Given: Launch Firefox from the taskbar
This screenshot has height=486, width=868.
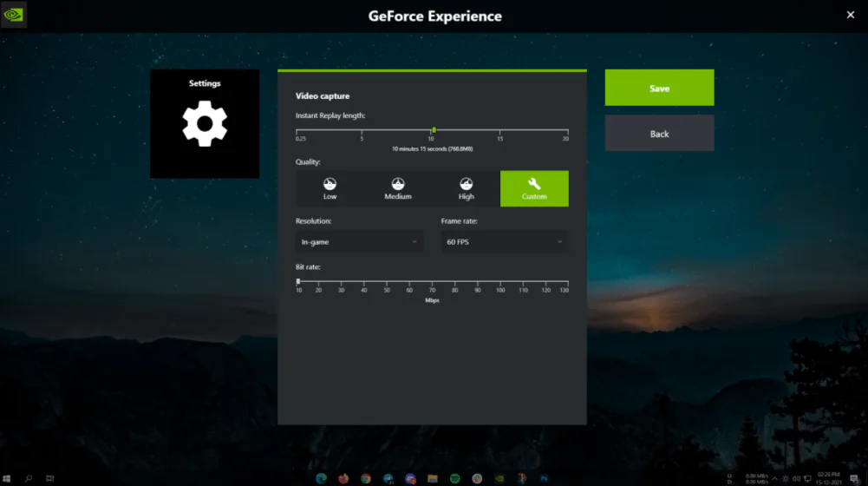Looking at the screenshot, I should click(343, 478).
